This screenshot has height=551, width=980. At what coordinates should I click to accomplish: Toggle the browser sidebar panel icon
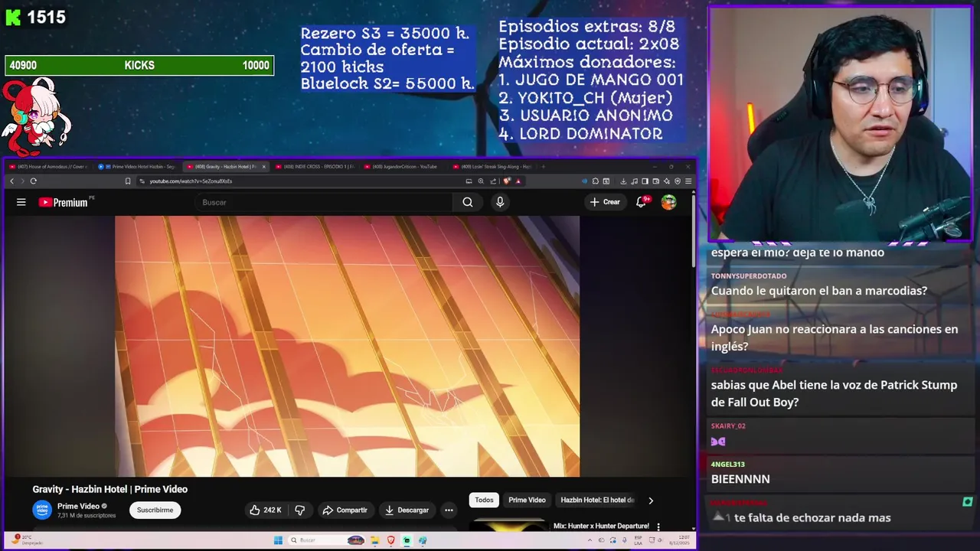(x=645, y=181)
